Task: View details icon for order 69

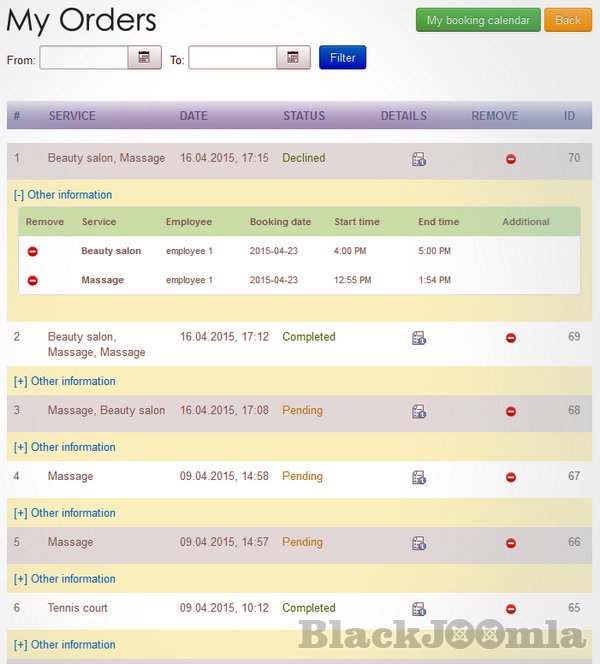Action: coord(419,338)
